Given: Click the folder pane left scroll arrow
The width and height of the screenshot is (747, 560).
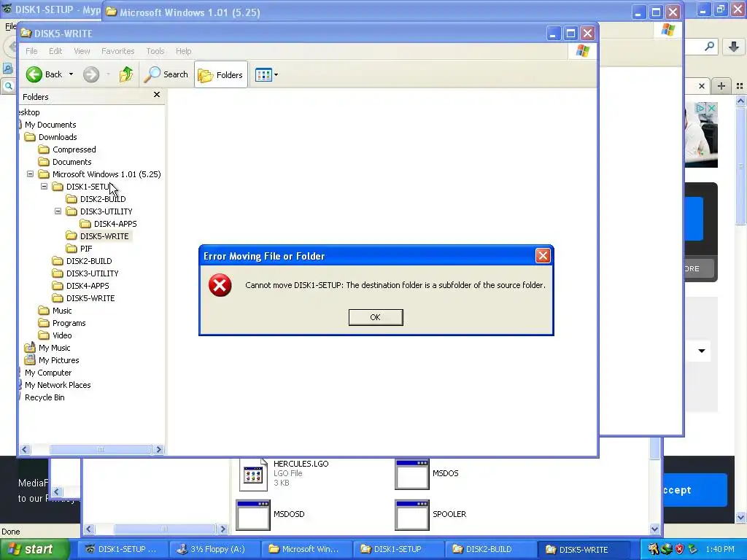Looking at the screenshot, I should click(x=25, y=449).
